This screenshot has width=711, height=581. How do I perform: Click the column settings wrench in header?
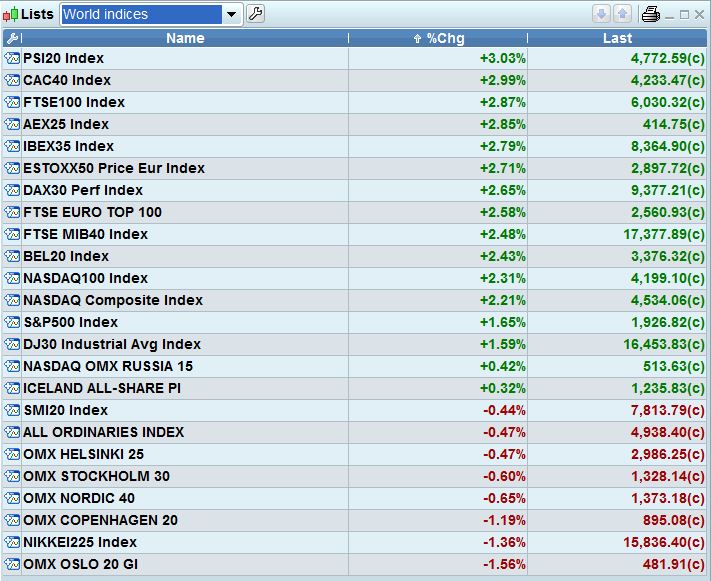pos(12,39)
